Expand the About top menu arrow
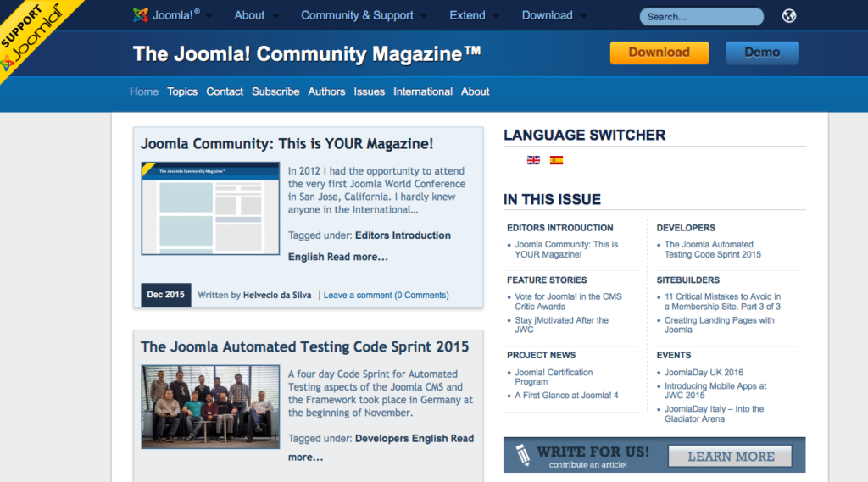Image resolution: width=868 pixels, height=482 pixels. point(275,16)
